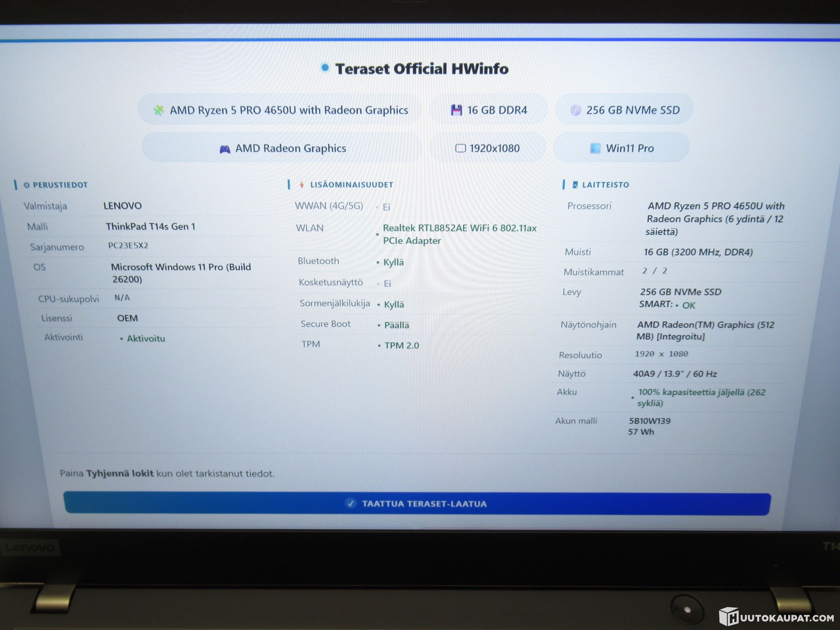Click the LISÄOMINAISUUDET section heading
This screenshot has height=630, width=840.
coord(352,185)
